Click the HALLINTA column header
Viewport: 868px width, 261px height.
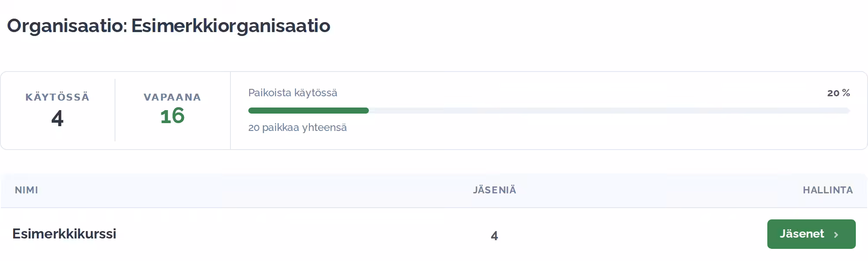(828, 190)
